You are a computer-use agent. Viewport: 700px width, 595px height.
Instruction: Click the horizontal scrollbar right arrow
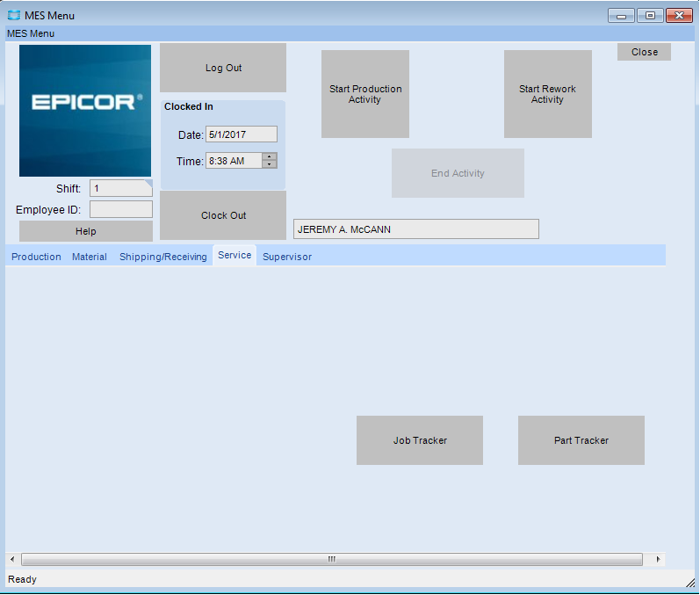(658, 559)
